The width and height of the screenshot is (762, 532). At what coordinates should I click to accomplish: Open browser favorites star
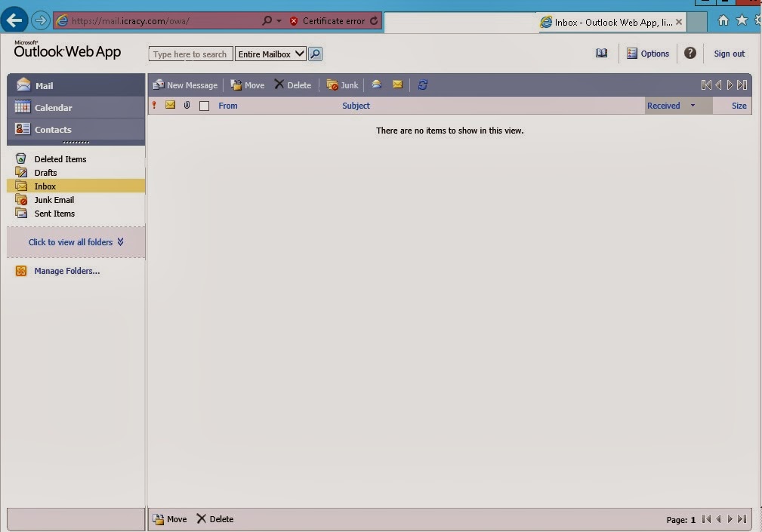pos(742,20)
